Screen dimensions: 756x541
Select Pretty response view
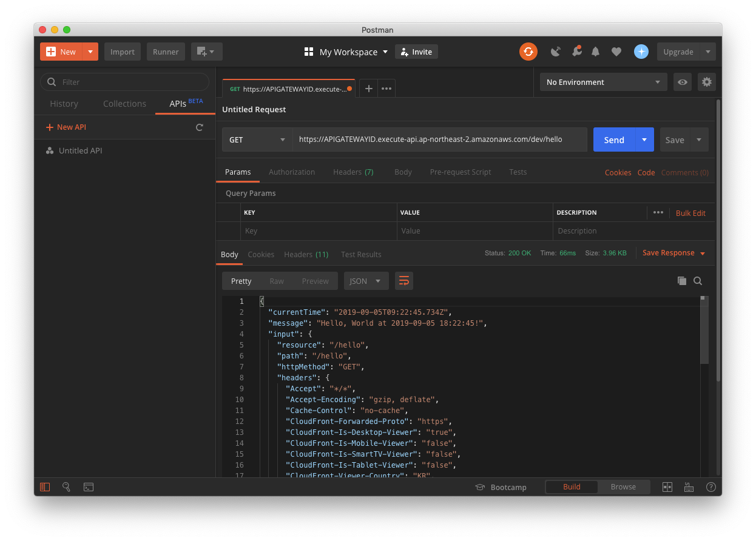[x=241, y=281]
